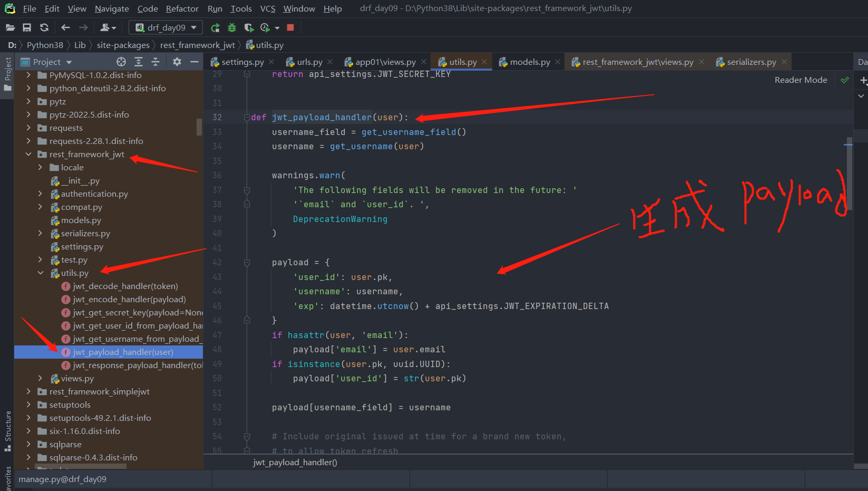
Task: Click the inspection checkmark in editor
Action: (x=845, y=80)
